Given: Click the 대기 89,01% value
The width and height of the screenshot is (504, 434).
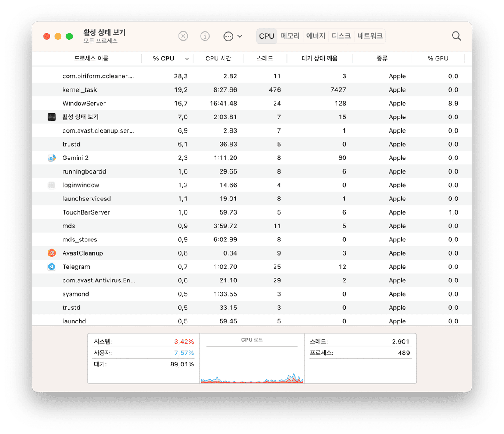Looking at the screenshot, I should 182,364.
